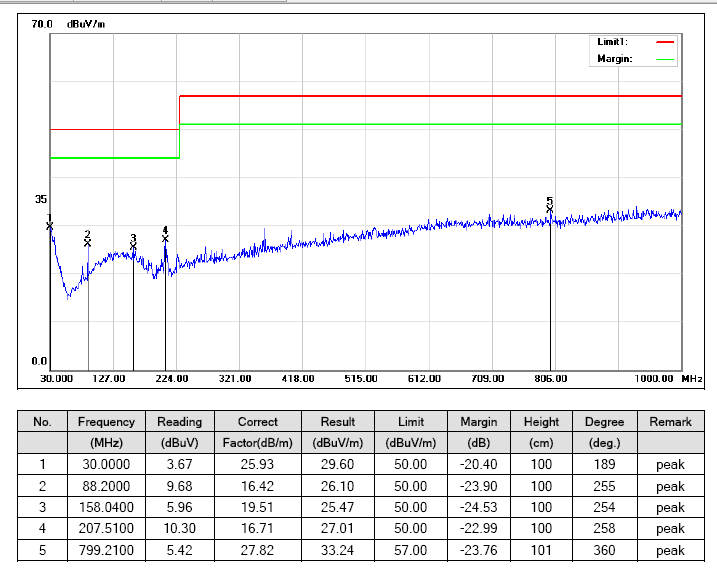Click the Frequency column header
Screen dimensions: 717x568
pyautogui.click(x=106, y=422)
